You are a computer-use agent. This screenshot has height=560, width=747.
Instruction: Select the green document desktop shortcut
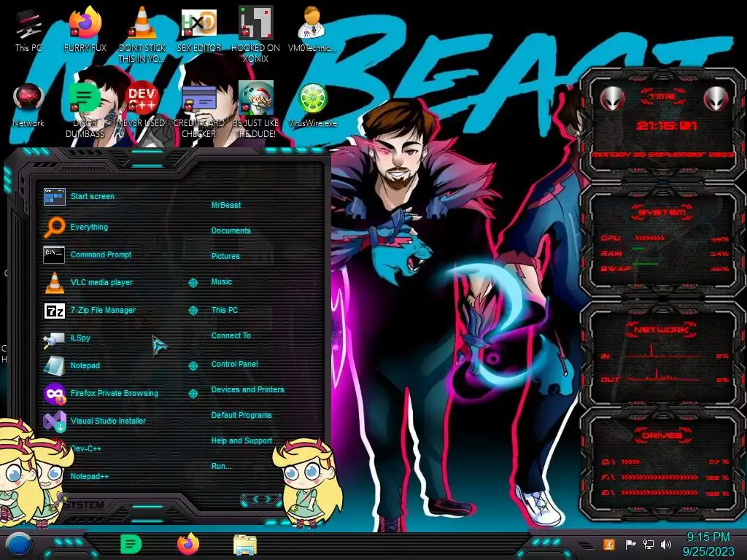point(85,110)
